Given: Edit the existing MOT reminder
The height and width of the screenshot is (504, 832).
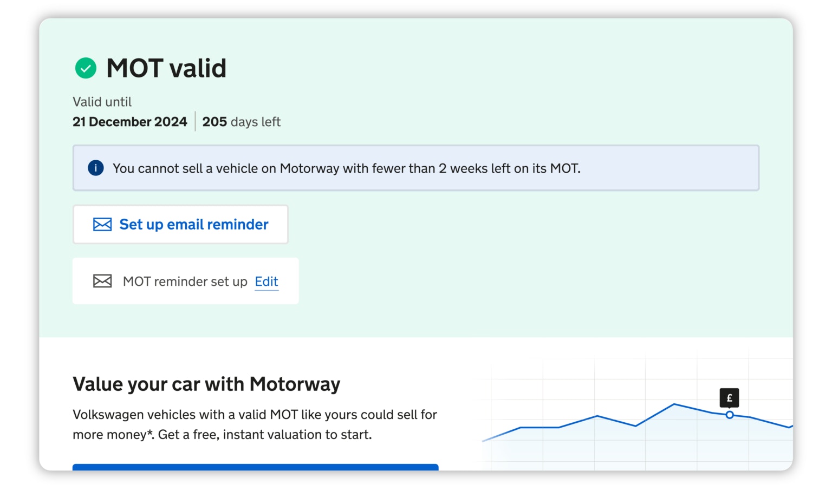Looking at the screenshot, I should [266, 282].
